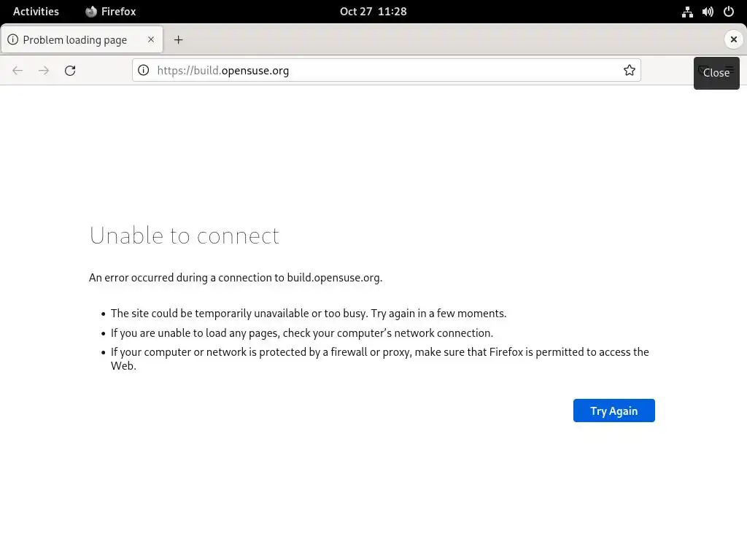Close the Problem loading page tab
The width and height of the screenshot is (747, 560).
click(151, 39)
